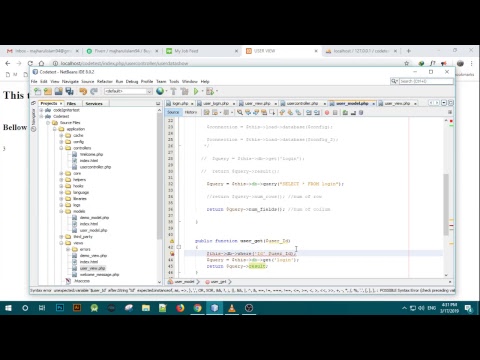Toggle the fold marker at line 42
The image size is (480, 360).
[179, 247]
